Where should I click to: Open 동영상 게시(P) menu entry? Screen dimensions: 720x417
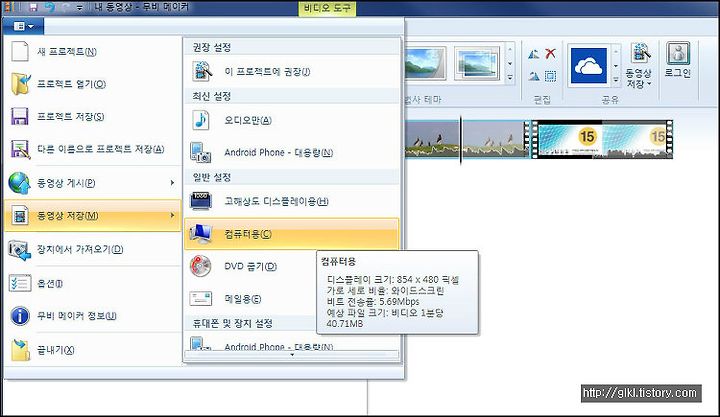(x=92, y=183)
